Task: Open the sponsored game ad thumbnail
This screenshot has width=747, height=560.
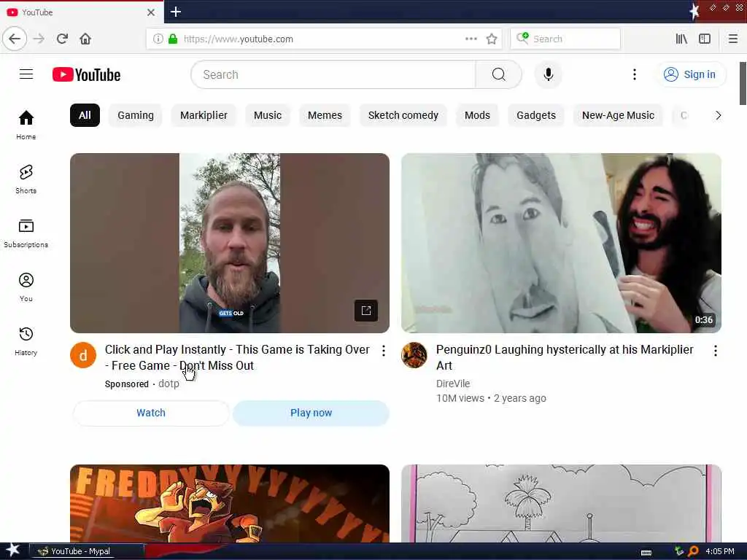Action: 230,243
